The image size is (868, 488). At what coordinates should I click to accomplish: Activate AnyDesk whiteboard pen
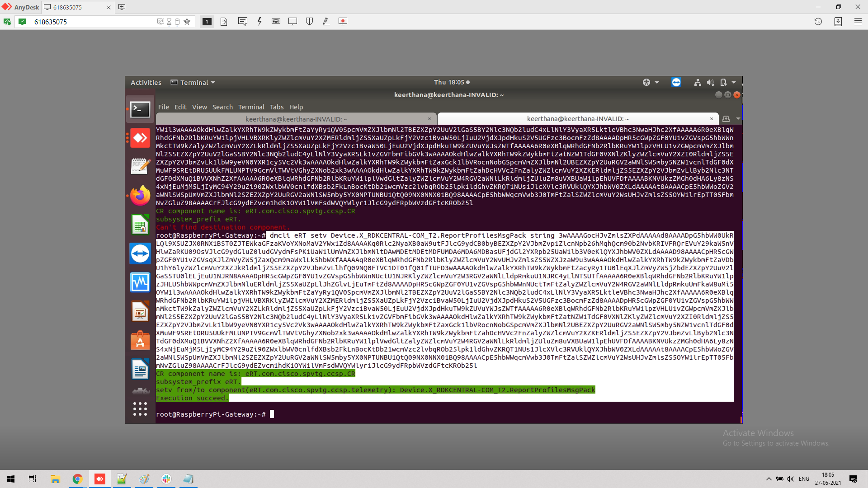pyautogui.click(x=326, y=22)
